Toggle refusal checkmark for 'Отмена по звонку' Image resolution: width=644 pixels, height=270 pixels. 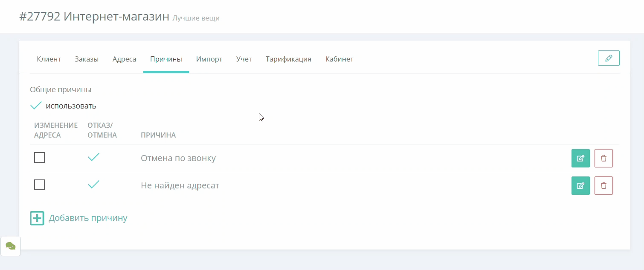click(x=93, y=157)
